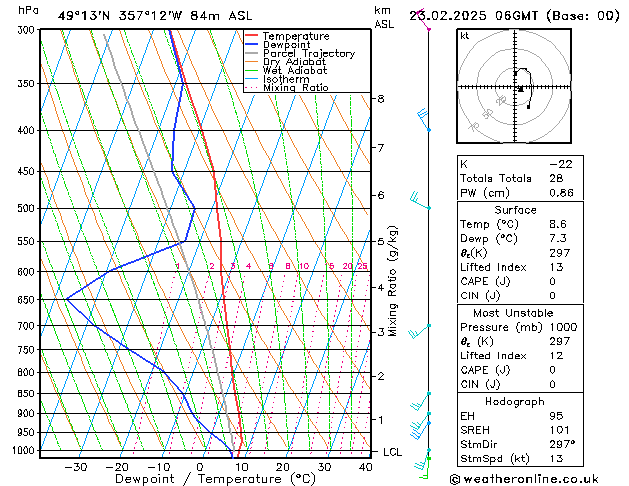Click the magenta mixing ratio label 1

[177, 266]
